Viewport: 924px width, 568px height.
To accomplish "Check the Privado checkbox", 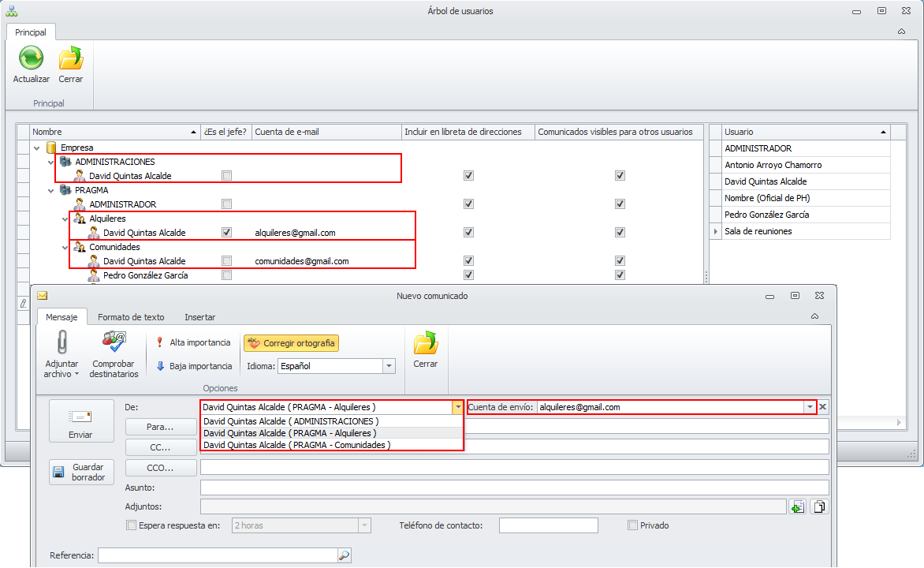I will (x=633, y=525).
